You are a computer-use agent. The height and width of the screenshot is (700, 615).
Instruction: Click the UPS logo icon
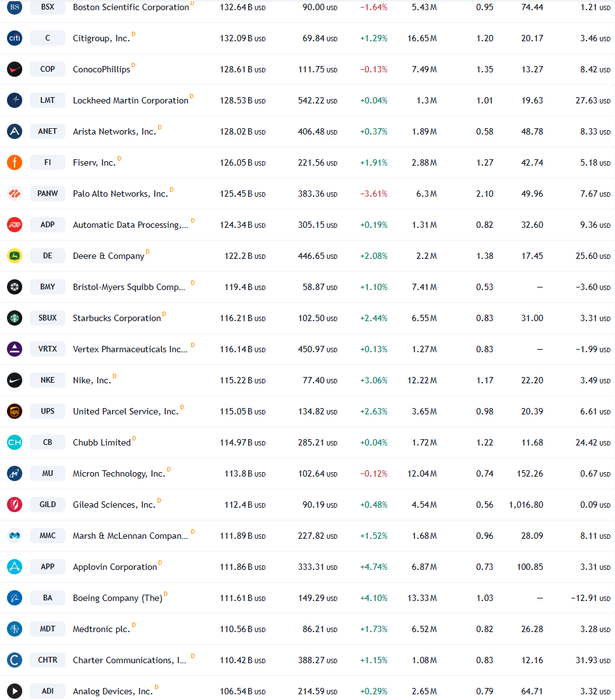coord(15,411)
